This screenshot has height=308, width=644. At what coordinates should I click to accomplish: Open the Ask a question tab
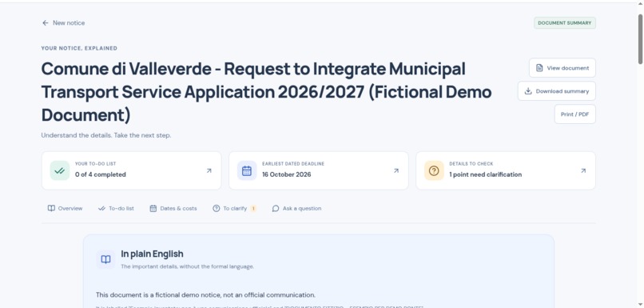[296, 209]
